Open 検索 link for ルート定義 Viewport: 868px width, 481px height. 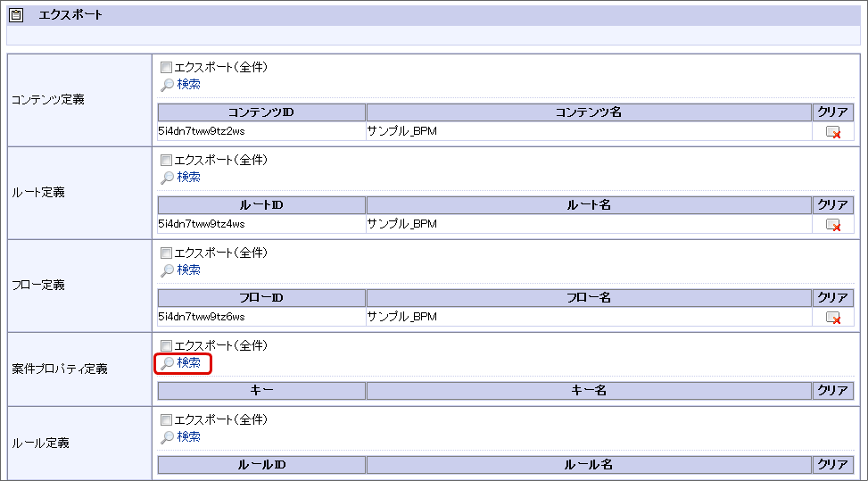[189, 177]
